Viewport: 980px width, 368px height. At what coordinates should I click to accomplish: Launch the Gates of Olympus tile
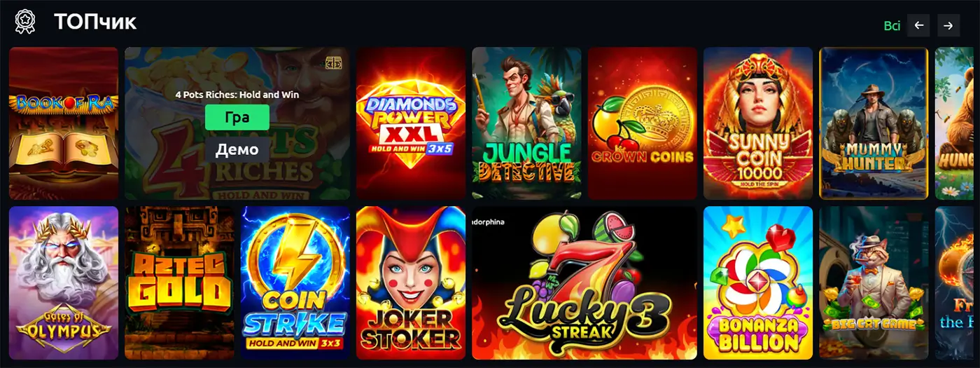(64, 282)
